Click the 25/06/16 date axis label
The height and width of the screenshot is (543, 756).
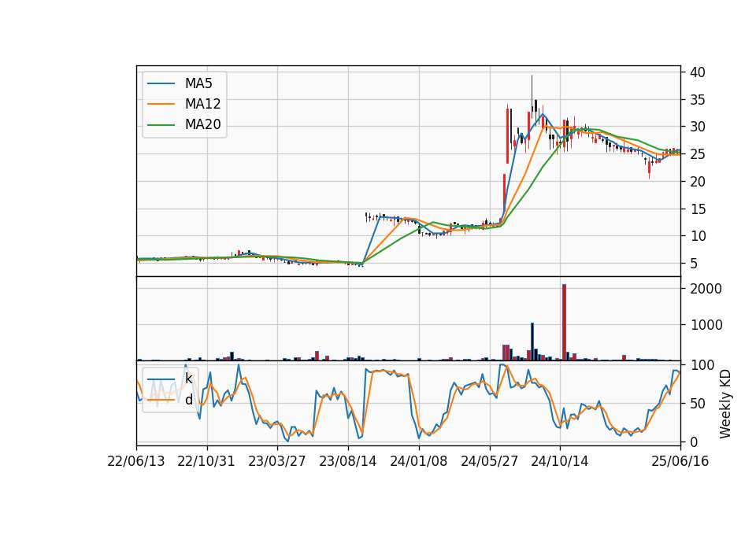pyautogui.click(x=680, y=461)
